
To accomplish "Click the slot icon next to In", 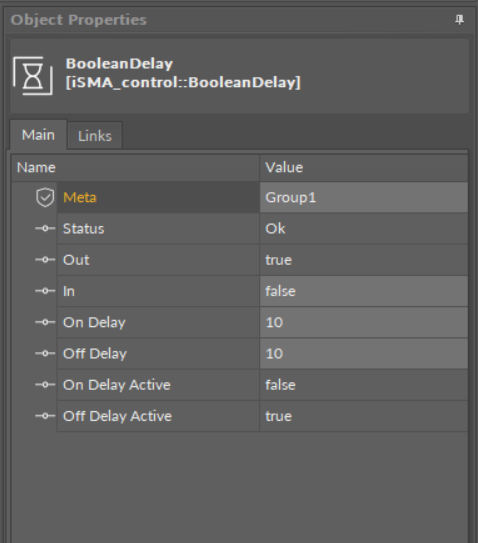I will [45, 291].
